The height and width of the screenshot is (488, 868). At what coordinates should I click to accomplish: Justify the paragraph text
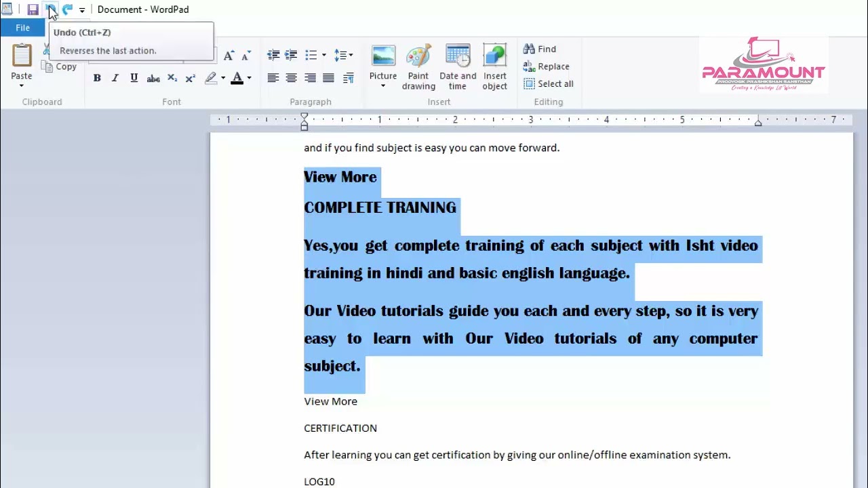(329, 78)
